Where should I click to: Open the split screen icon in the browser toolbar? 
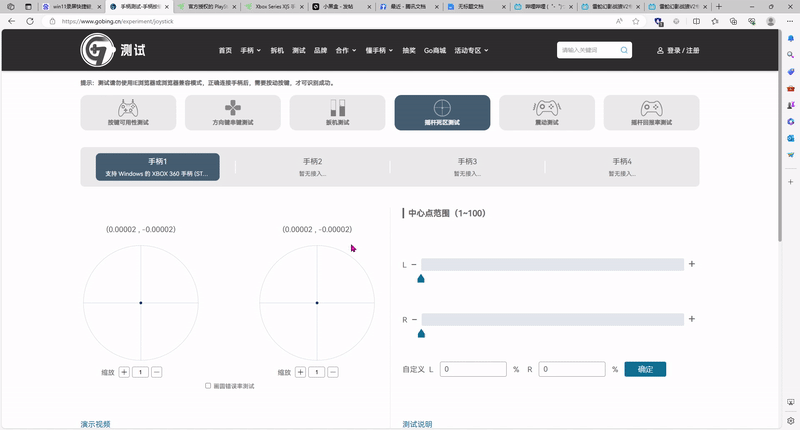tap(696, 21)
